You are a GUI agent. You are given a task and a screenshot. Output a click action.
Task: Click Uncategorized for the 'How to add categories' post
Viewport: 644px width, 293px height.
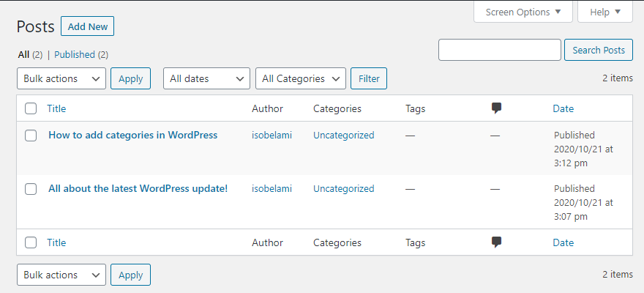click(344, 136)
